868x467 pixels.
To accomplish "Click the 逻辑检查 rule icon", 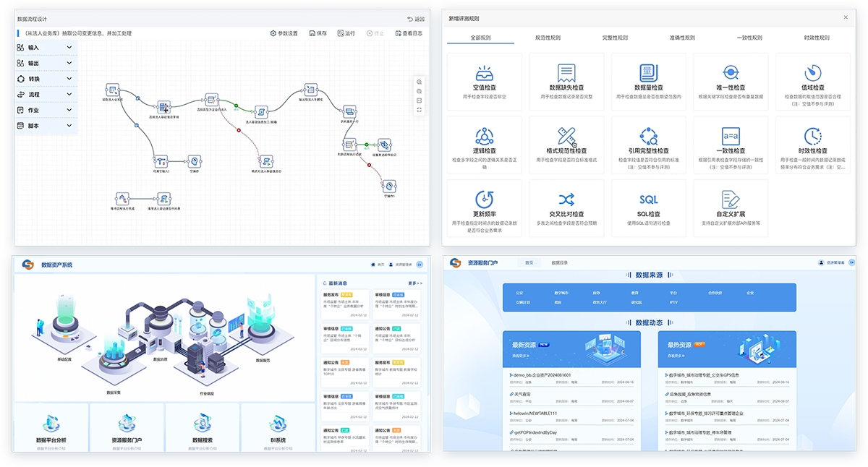I will (484, 137).
